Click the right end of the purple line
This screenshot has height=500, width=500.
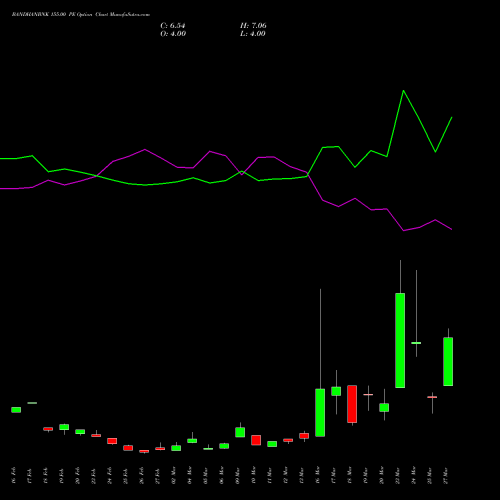coord(452,229)
